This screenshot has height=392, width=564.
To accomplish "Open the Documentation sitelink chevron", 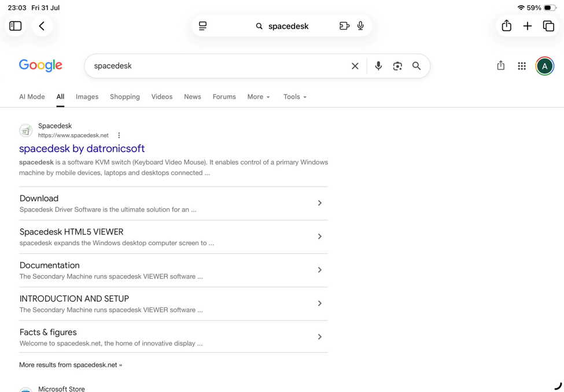I will click(x=319, y=270).
